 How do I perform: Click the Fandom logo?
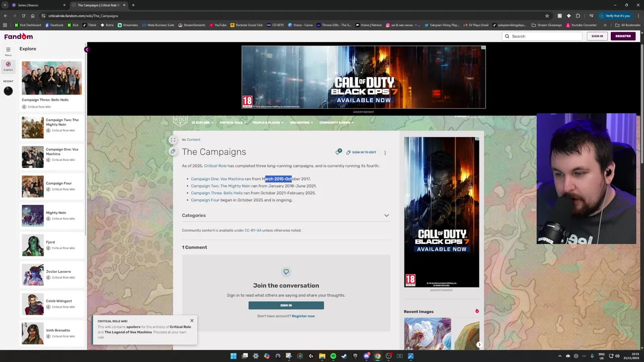click(19, 36)
